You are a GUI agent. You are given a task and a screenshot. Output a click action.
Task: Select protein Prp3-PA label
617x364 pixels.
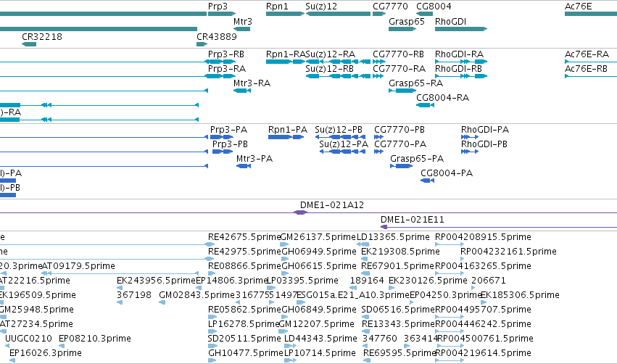(x=228, y=130)
